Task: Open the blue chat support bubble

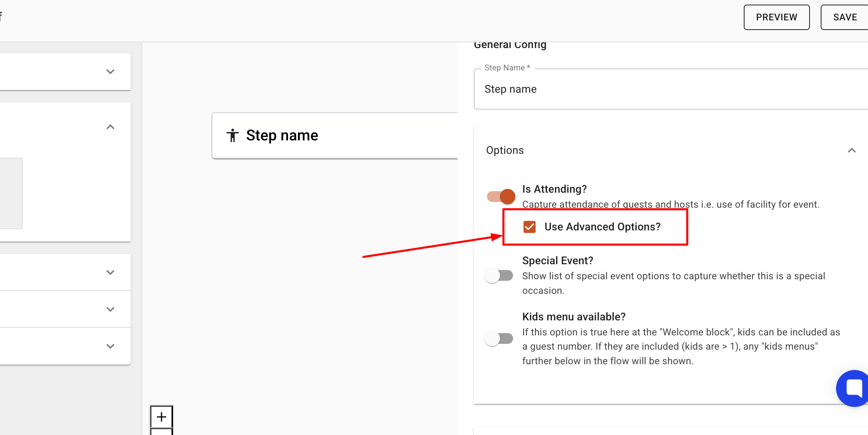Action: coord(853,388)
